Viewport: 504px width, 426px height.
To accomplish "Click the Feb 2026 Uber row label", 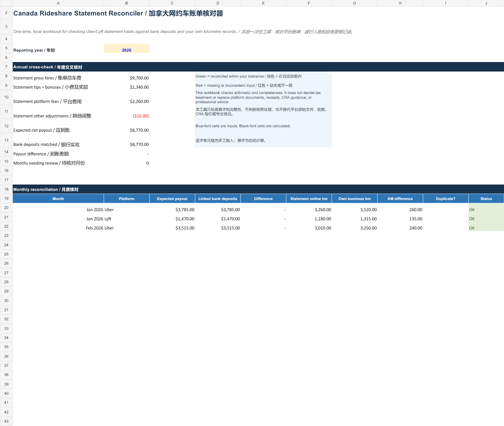I will pos(100,228).
